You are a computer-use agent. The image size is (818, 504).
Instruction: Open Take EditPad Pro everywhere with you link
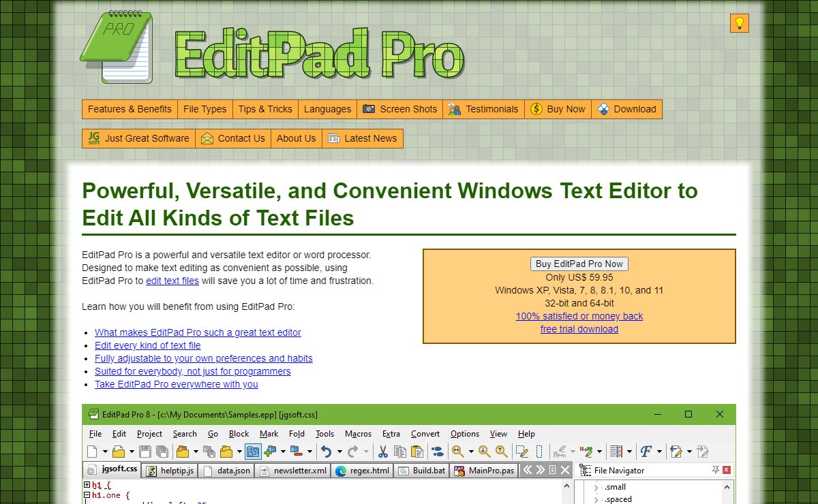(x=177, y=384)
